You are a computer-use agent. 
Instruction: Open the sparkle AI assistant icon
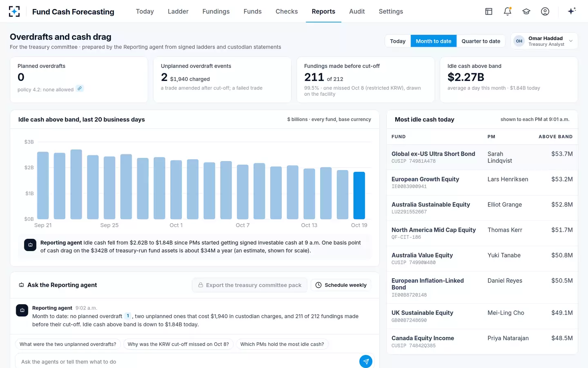click(x=572, y=11)
